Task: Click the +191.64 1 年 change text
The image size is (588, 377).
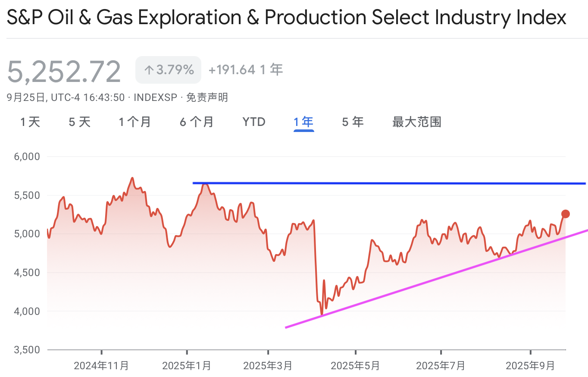Action: click(x=246, y=70)
